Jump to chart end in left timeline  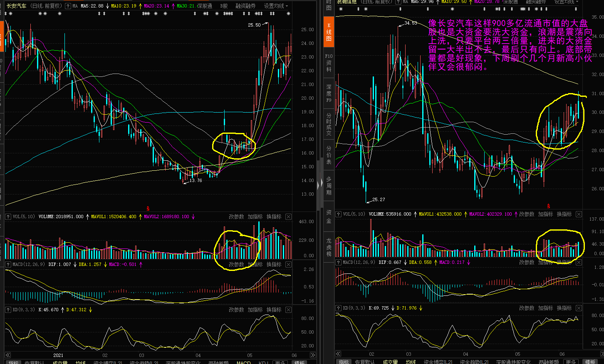313,355
